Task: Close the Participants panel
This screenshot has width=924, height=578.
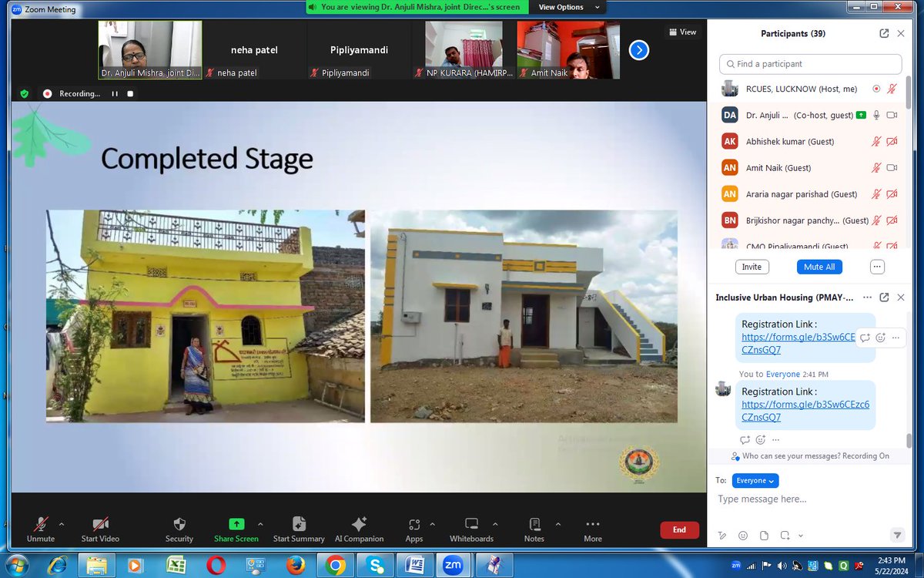Action: [x=901, y=34]
